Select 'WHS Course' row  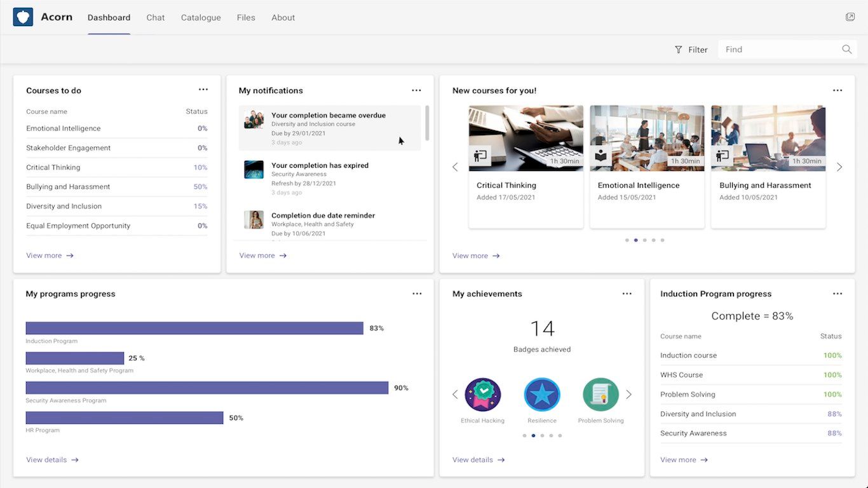point(751,375)
